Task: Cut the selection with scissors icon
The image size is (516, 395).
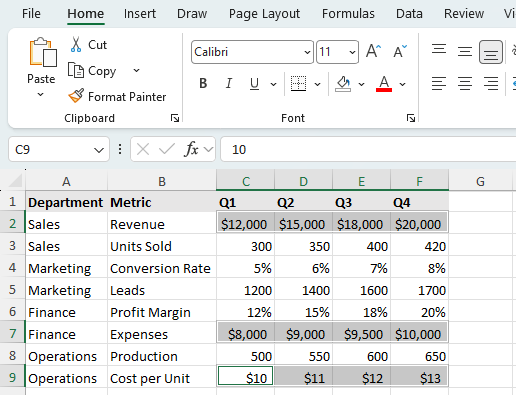Action: [x=76, y=45]
